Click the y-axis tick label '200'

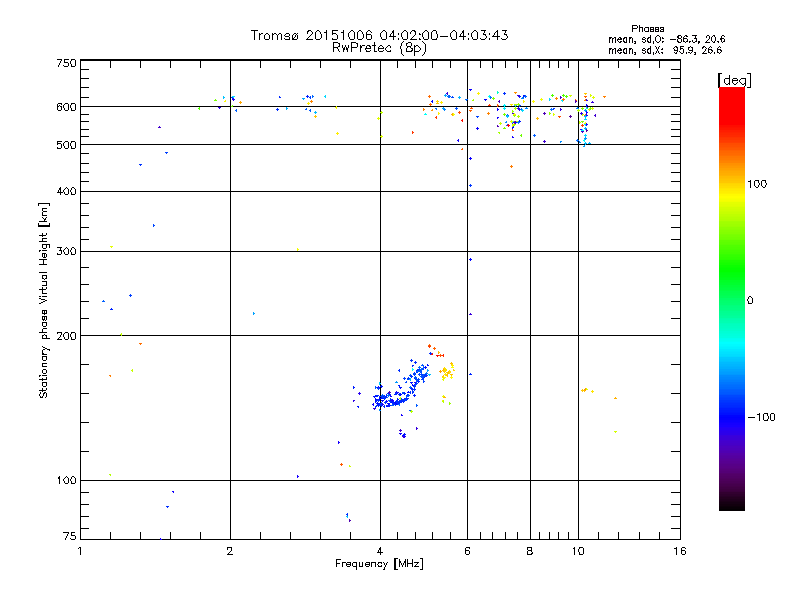tap(66, 336)
